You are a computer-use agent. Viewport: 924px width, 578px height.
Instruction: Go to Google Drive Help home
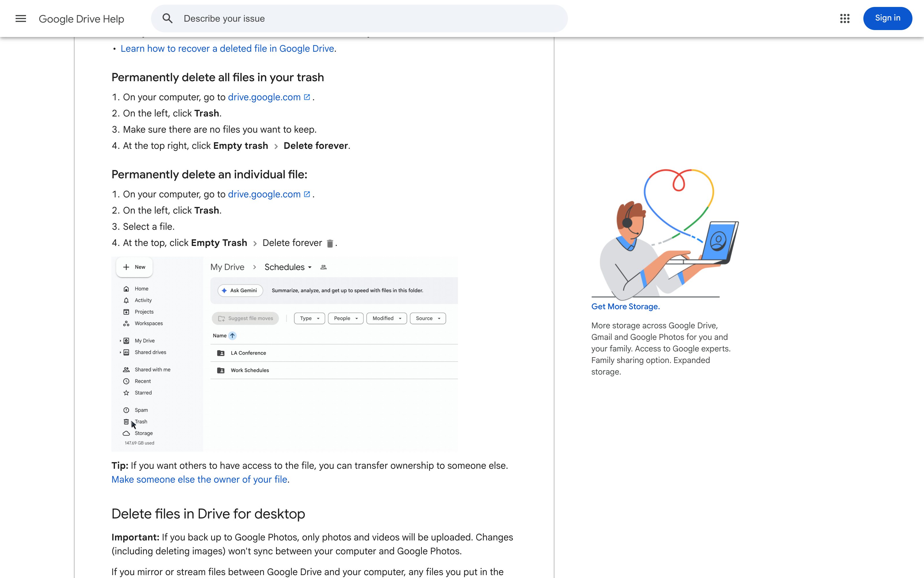[x=81, y=19]
